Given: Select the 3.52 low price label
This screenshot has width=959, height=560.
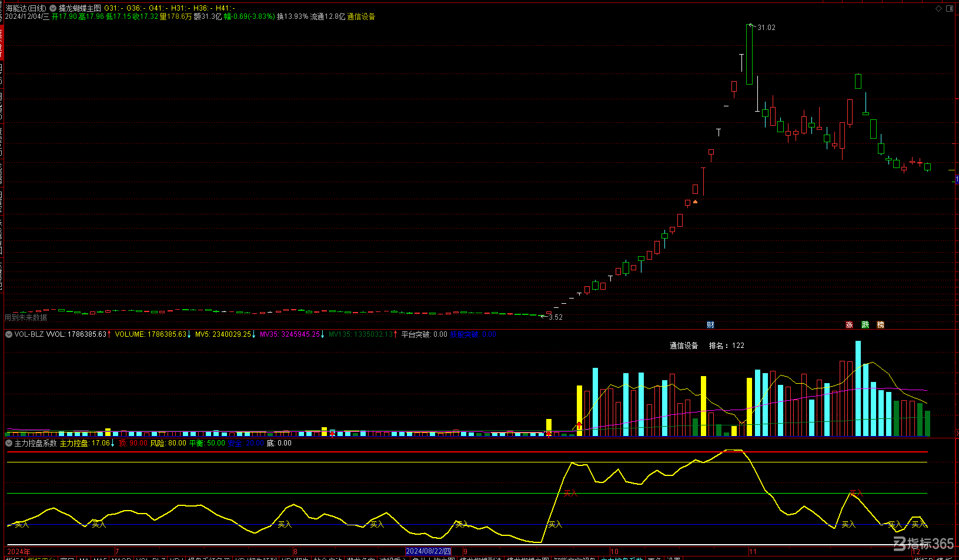Looking at the screenshot, I should point(555,317).
